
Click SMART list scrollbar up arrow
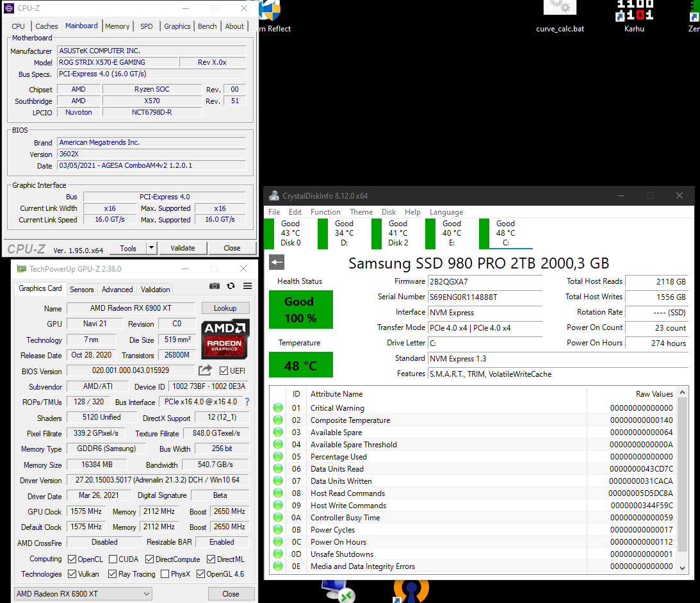point(682,393)
